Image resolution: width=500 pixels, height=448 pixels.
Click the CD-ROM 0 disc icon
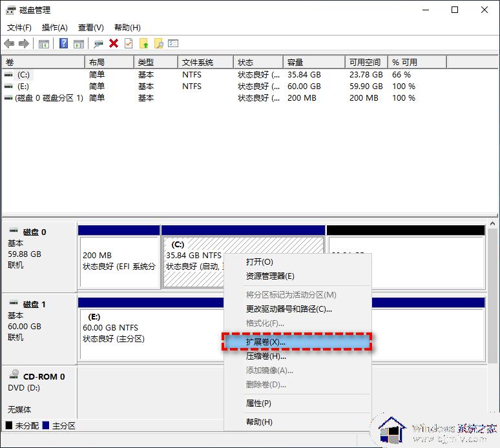[14, 374]
